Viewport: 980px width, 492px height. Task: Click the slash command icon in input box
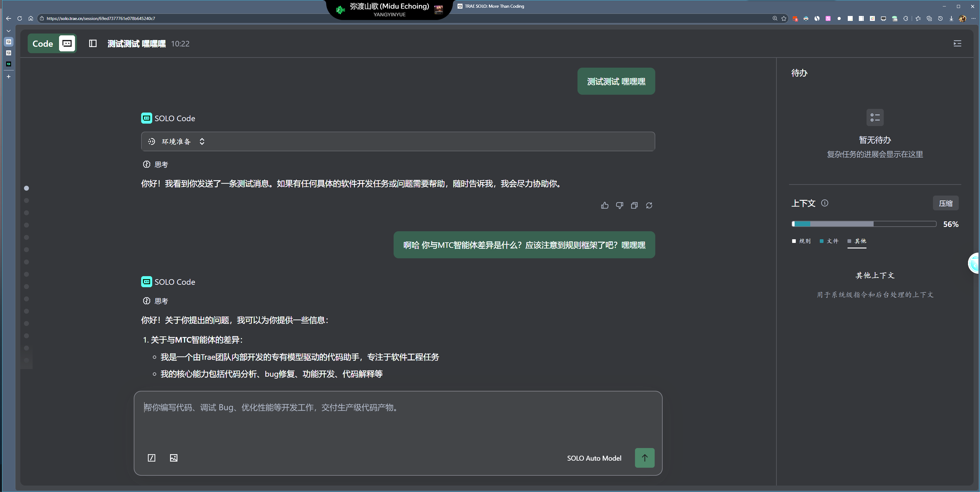pos(151,458)
